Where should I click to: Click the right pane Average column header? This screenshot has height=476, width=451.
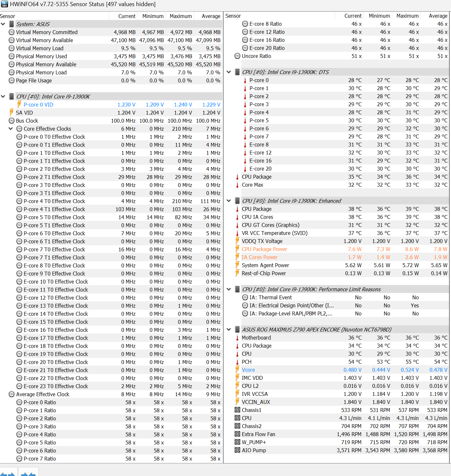click(x=438, y=16)
